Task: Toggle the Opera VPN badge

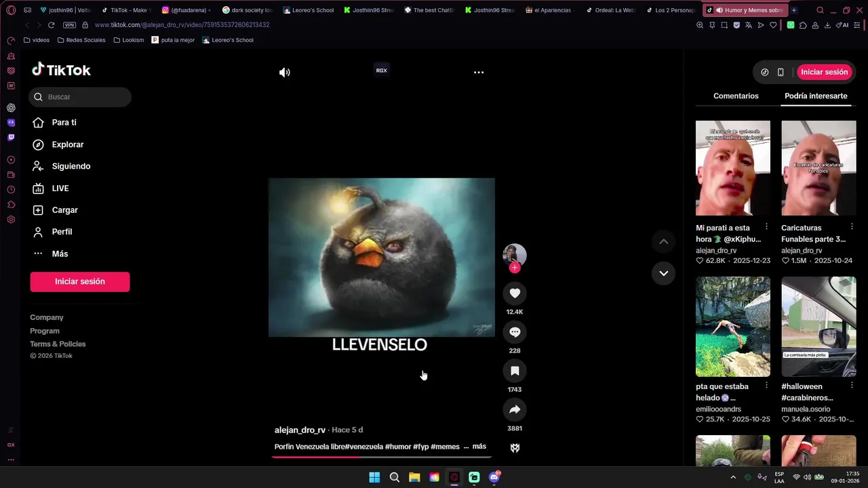Action: click(x=69, y=25)
